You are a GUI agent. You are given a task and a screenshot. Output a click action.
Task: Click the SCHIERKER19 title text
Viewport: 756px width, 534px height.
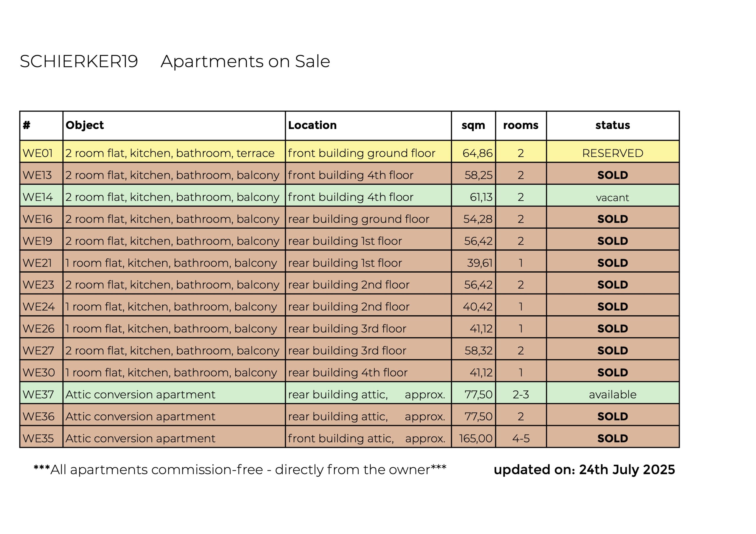click(79, 61)
